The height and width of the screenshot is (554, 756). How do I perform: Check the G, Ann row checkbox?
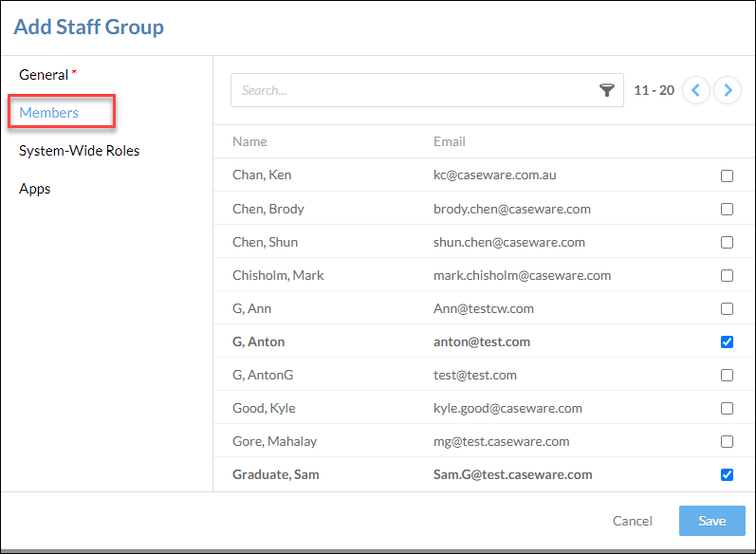tap(727, 308)
